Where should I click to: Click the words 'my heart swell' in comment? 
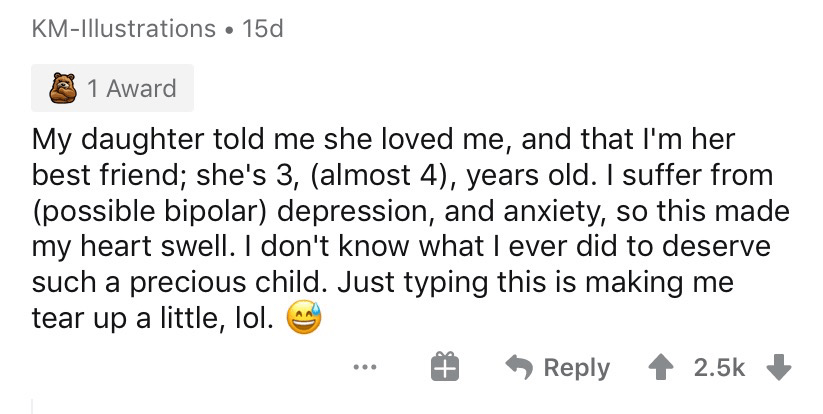pos(130,247)
